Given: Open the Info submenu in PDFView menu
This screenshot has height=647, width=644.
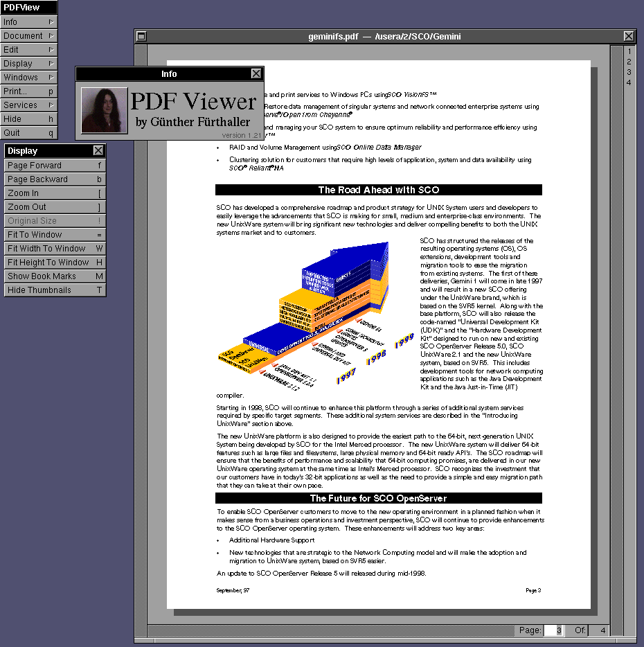Looking at the screenshot, I should (x=28, y=22).
